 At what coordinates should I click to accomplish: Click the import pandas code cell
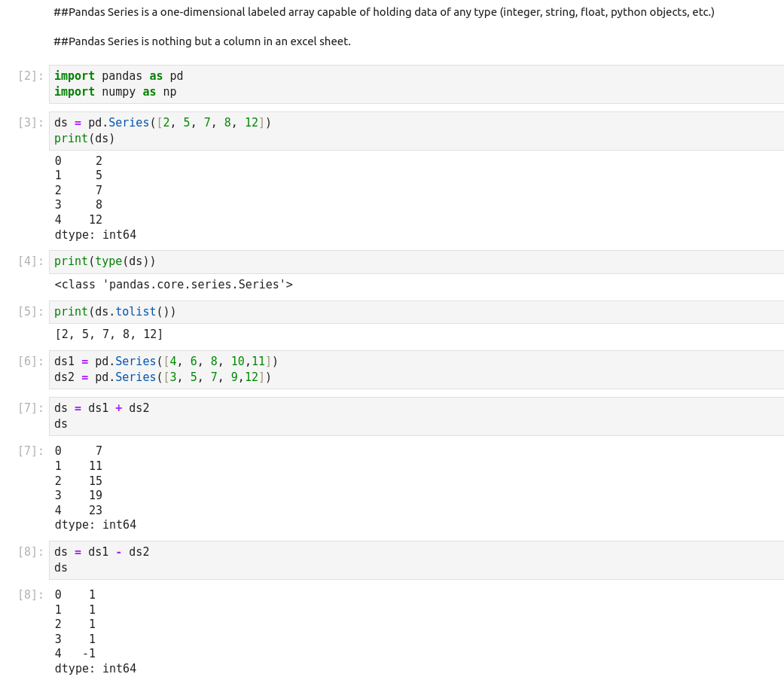[416, 84]
